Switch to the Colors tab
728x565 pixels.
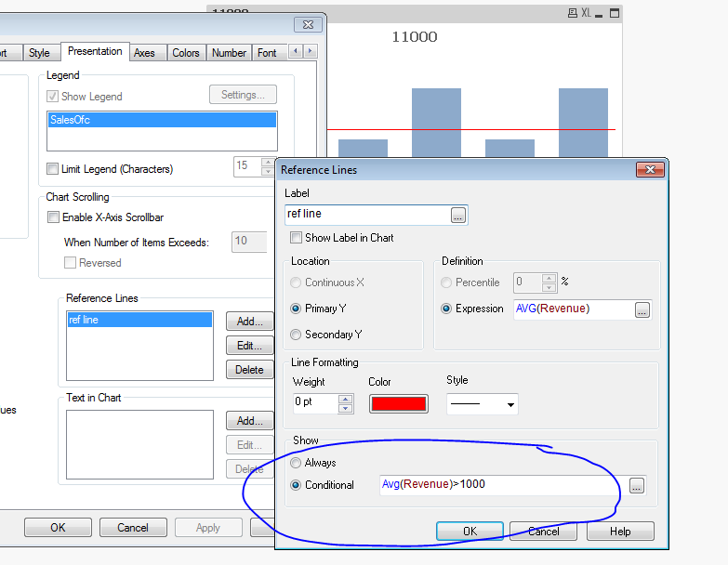pyautogui.click(x=186, y=53)
